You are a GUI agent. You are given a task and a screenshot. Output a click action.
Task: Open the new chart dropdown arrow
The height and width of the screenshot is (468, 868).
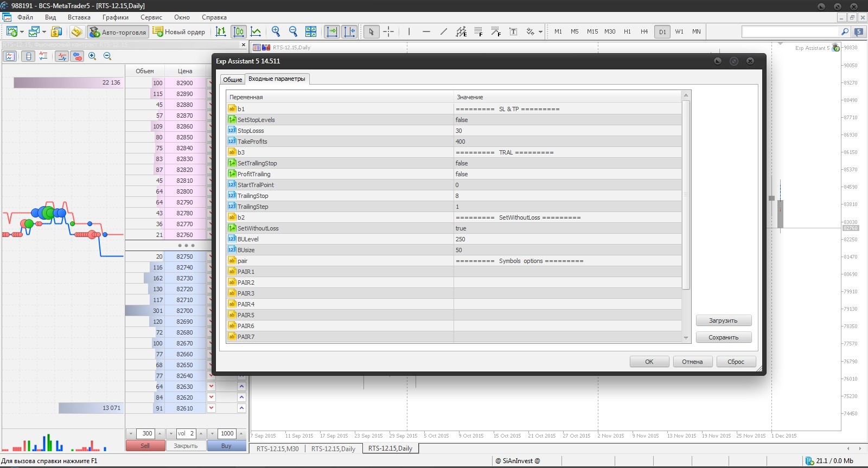(22, 31)
